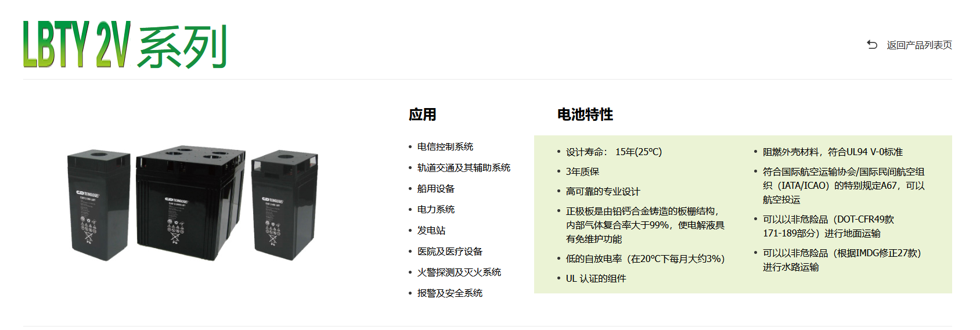Click the DOT-CFR49款 地面运输 feature paragraph

click(x=828, y=226)
